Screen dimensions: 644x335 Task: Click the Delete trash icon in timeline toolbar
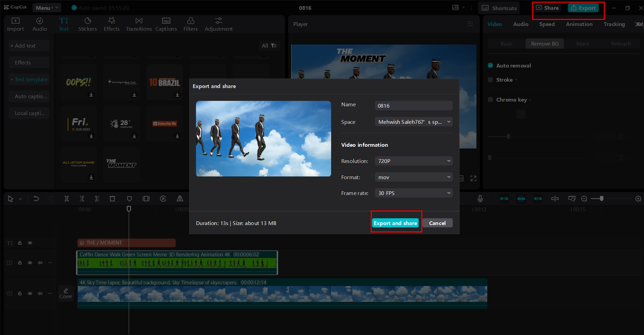point(112,199)
